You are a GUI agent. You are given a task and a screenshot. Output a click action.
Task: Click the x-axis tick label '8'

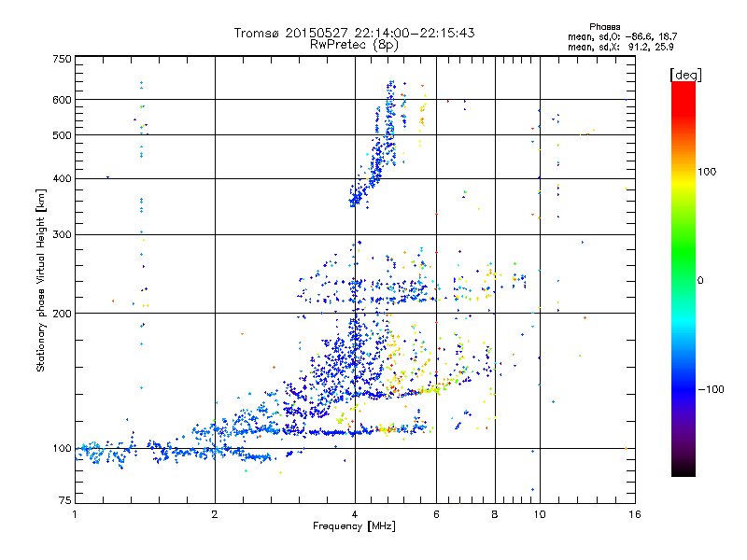[x=495, y=514]
